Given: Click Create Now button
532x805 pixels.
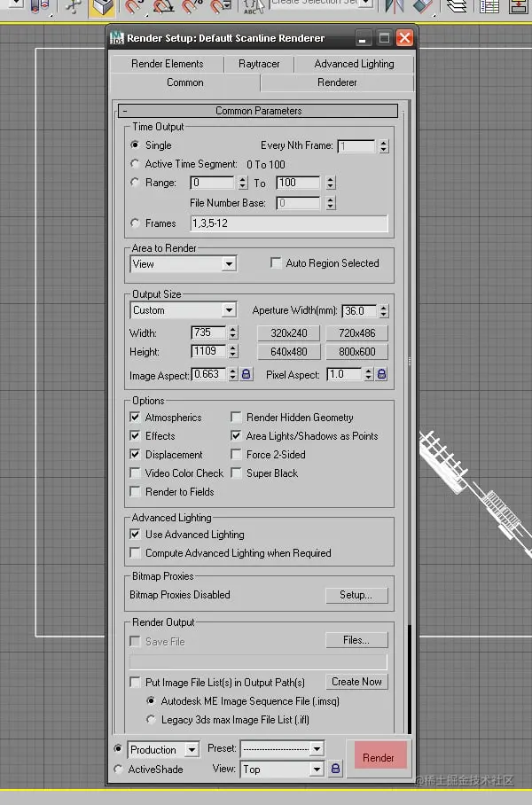Looking at the screenshot, I should pos(356,681).
